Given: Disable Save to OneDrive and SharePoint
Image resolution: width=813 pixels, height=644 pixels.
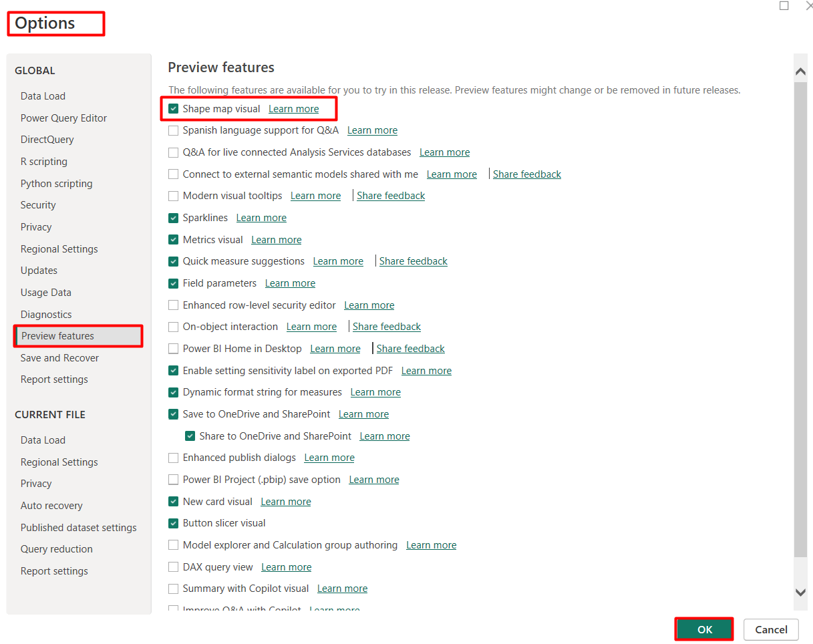Looking at the screenshot, I should 173,414.
